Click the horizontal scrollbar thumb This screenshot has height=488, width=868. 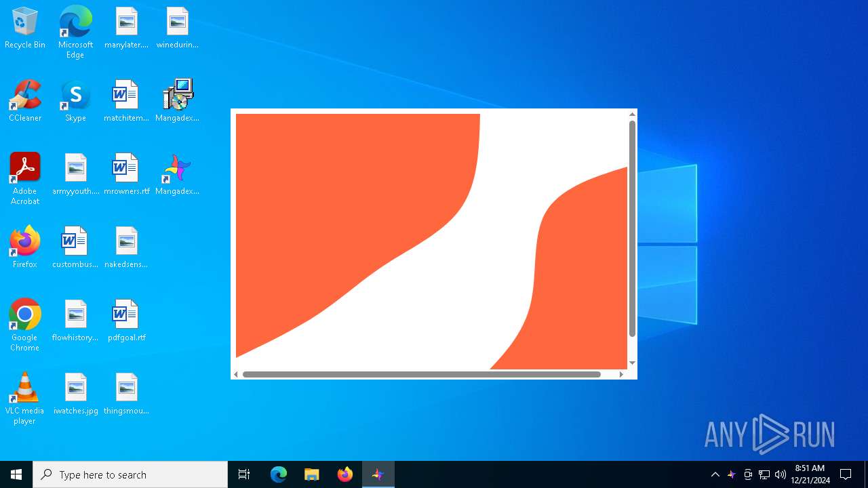[422, 374]
